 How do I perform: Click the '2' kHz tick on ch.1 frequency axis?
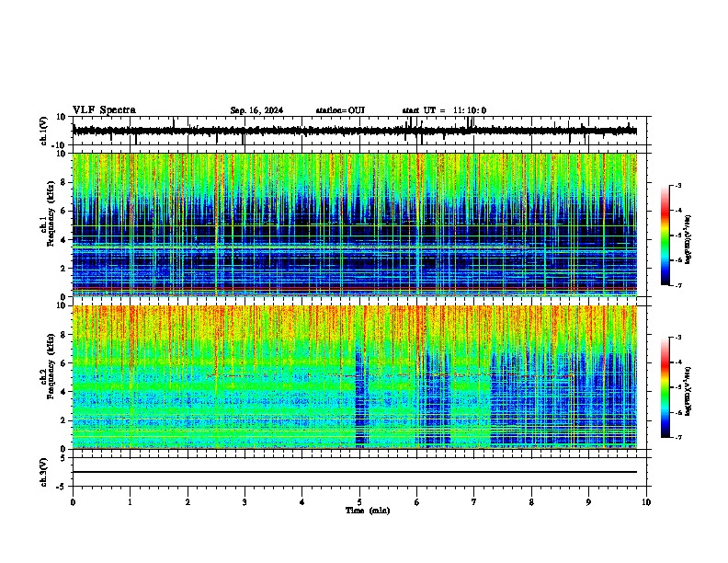[x=63, y=268]
